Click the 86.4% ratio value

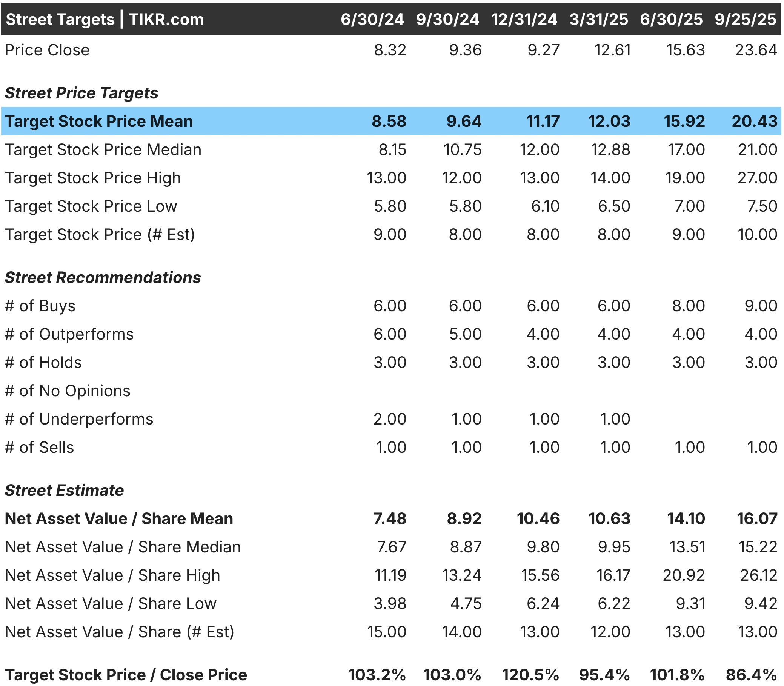(751, 675)
